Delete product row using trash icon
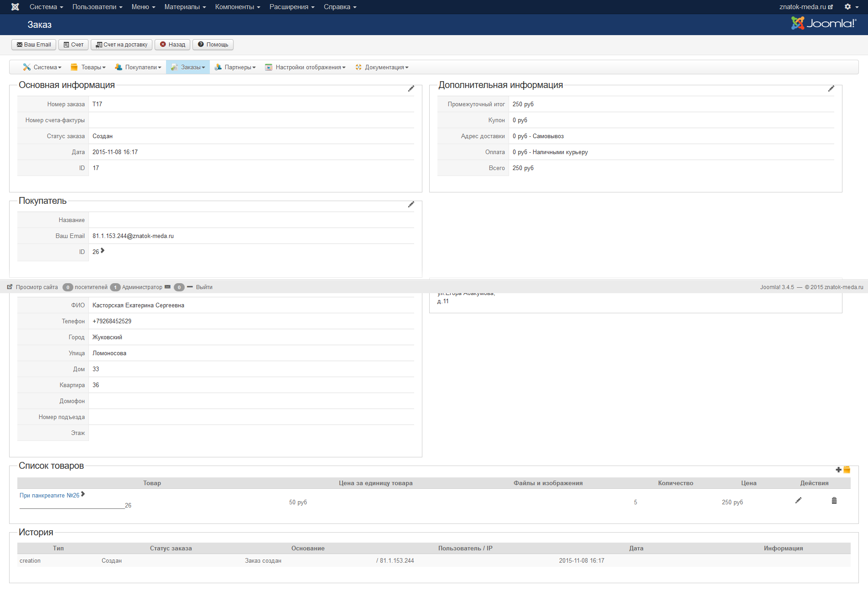868x606 pixels. [x=834, y=501]
